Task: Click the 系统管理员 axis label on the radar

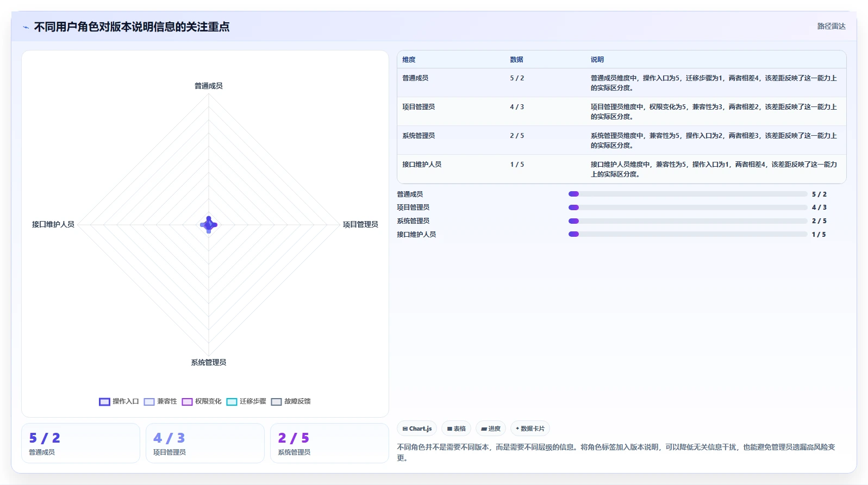Action: [209, 362]
